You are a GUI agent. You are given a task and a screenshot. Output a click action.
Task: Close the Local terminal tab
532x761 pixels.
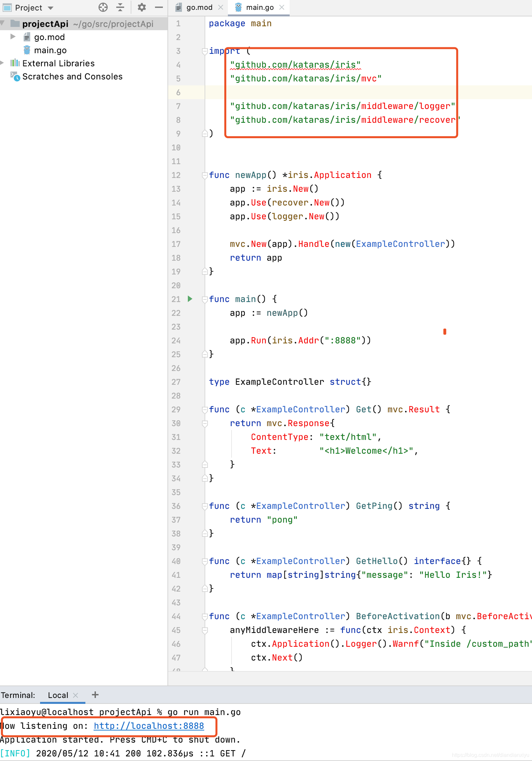pyautogui.click(x=76, y=695)
